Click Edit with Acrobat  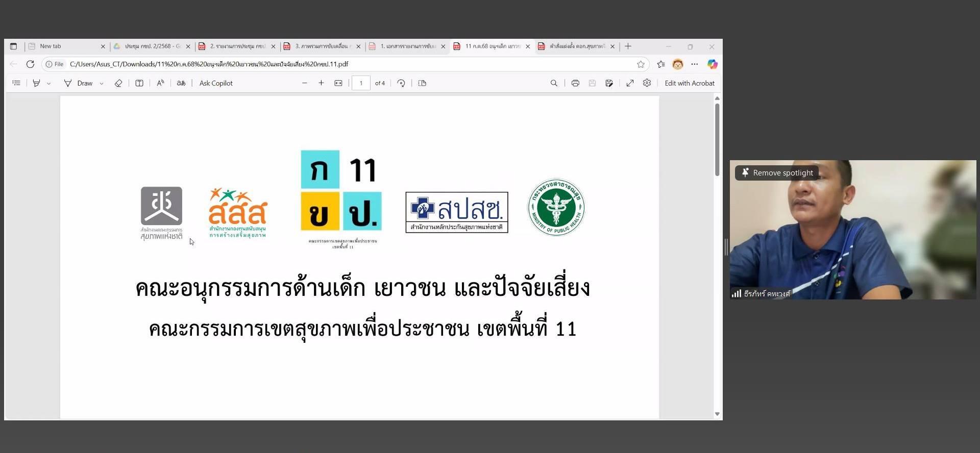[689, 83]
